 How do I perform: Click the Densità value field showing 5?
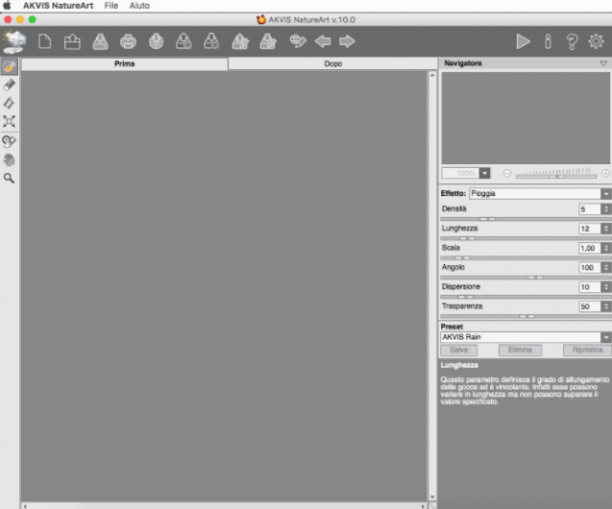590,209
